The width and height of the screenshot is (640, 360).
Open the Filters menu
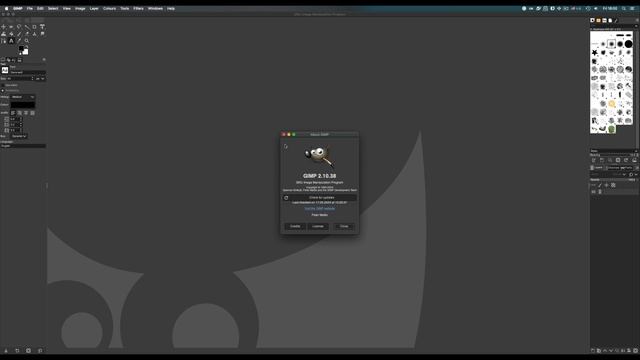pyautogui.click(x=138, y=8)
